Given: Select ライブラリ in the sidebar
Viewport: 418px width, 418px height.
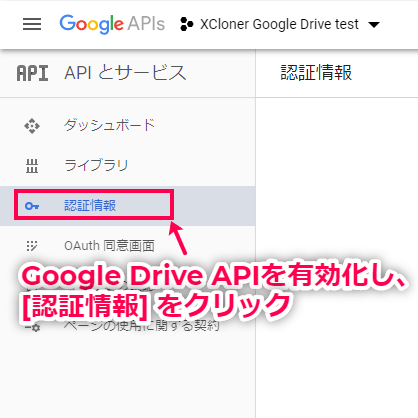Looking at the screenshot, I should pos(96,165).
